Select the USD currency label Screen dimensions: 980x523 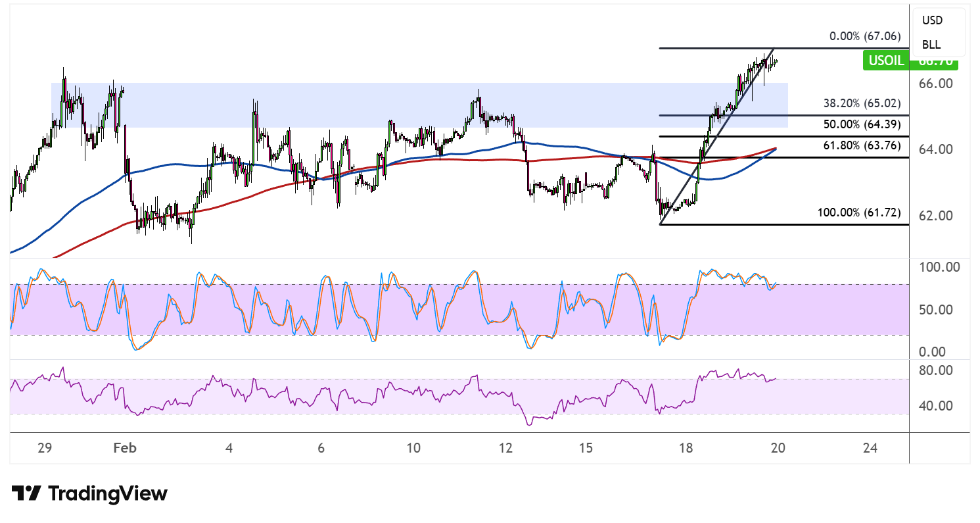[x=932, y=20]
